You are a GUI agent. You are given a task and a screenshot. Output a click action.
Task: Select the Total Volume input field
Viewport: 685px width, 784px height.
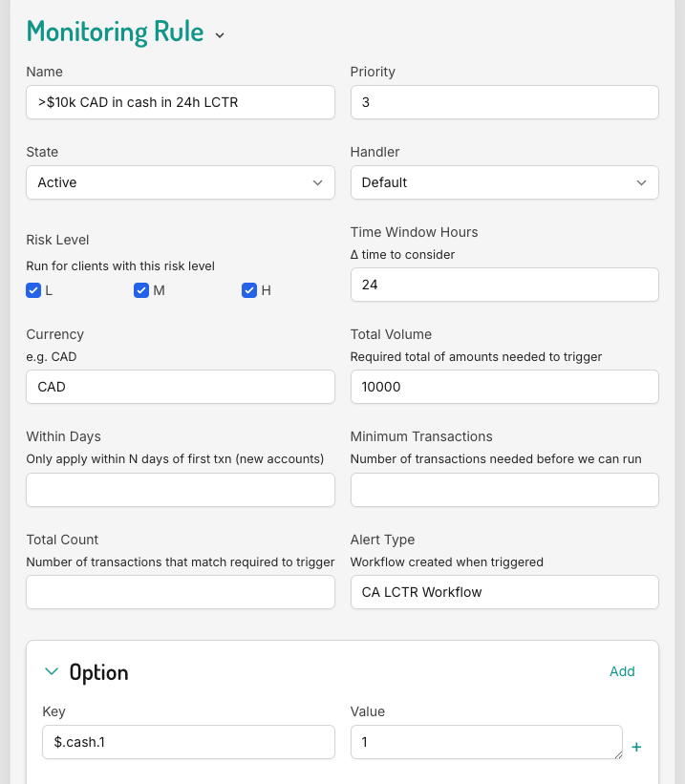click(504, 387)
